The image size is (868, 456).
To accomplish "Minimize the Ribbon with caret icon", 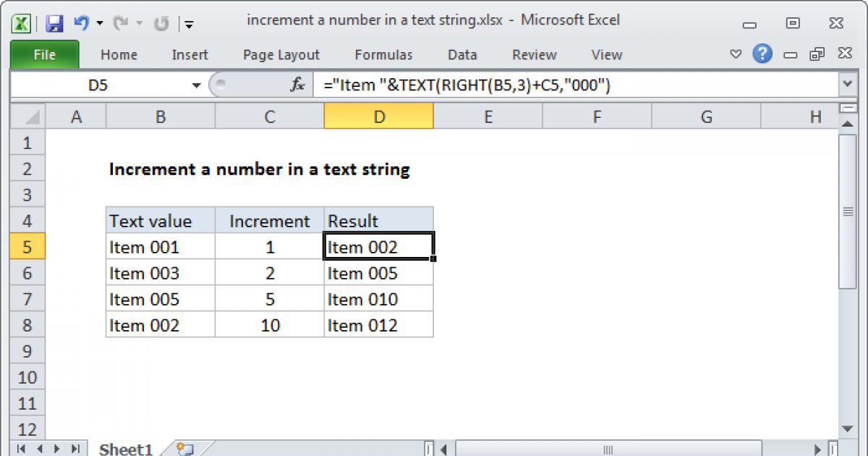I will [736, 55].
